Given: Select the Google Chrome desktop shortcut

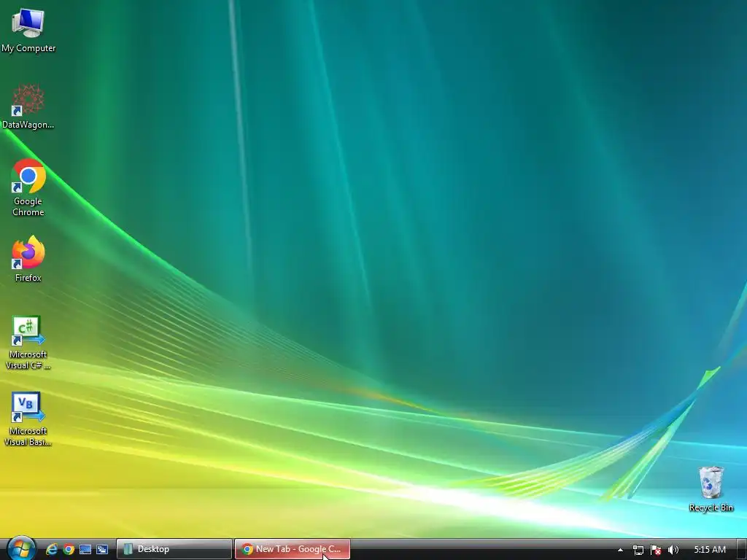Looking at the screenshot, I should pos(28,187).
